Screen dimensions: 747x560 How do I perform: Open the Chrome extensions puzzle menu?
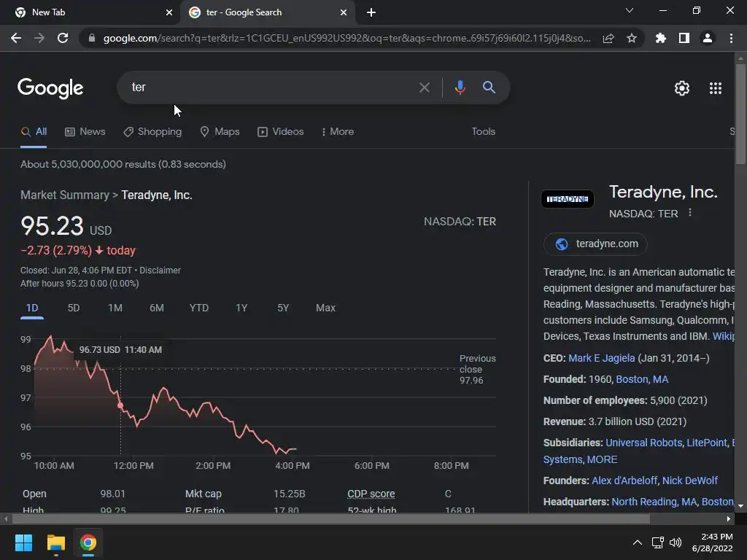(x=661, y=38)
